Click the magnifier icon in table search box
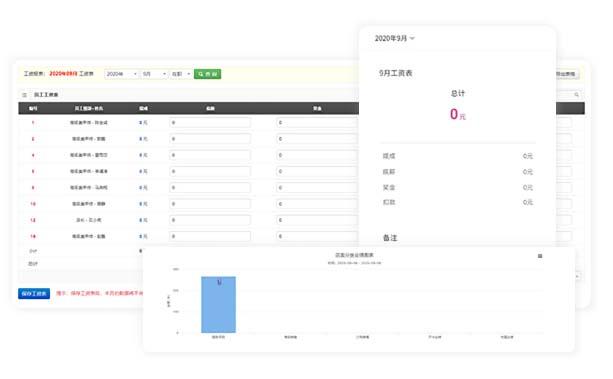This screenshot has width=613, height=379. click(x=576, y=95)
